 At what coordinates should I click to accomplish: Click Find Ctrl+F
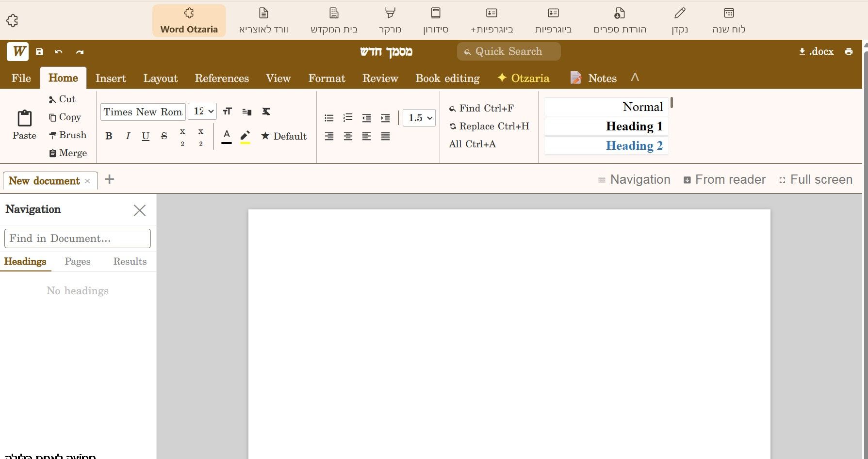pos(481,108)
